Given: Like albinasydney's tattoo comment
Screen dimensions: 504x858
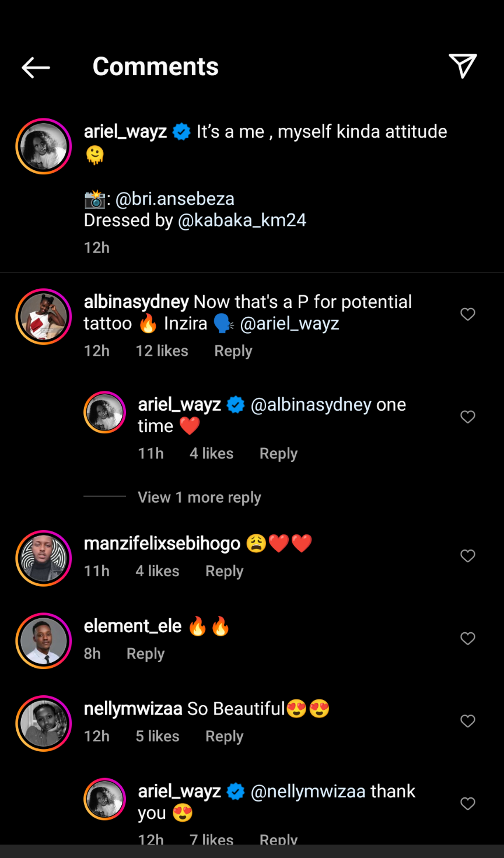Looking at the screenshot, I should pos(468,314).
